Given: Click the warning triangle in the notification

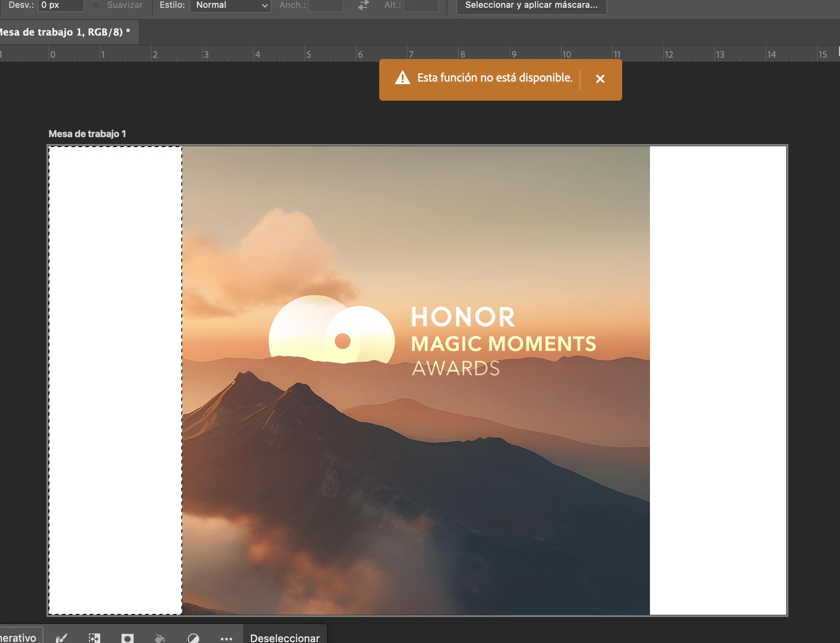Looking at the screenshot, I should pos(403,78).
